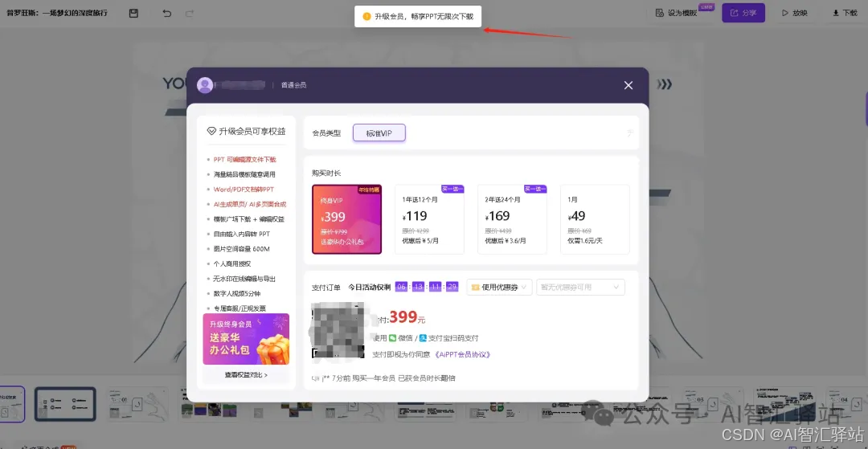Click the '今日活动仅剩' countdown label
The image size is (868, 449).
point(369,287)
